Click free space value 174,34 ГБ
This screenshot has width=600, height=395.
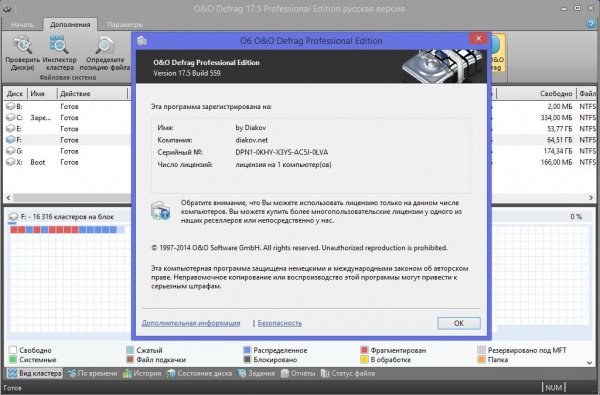[x=558, y=151]
